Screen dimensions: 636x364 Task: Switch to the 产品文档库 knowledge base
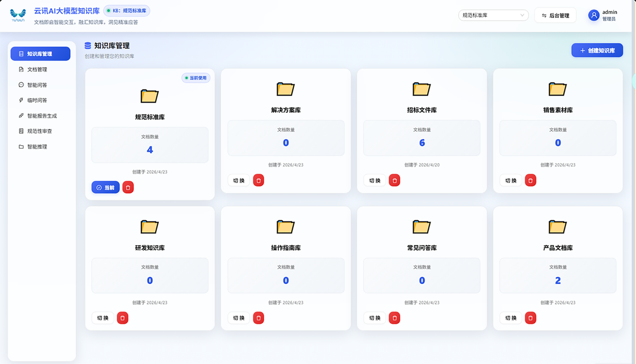point(511,318)
